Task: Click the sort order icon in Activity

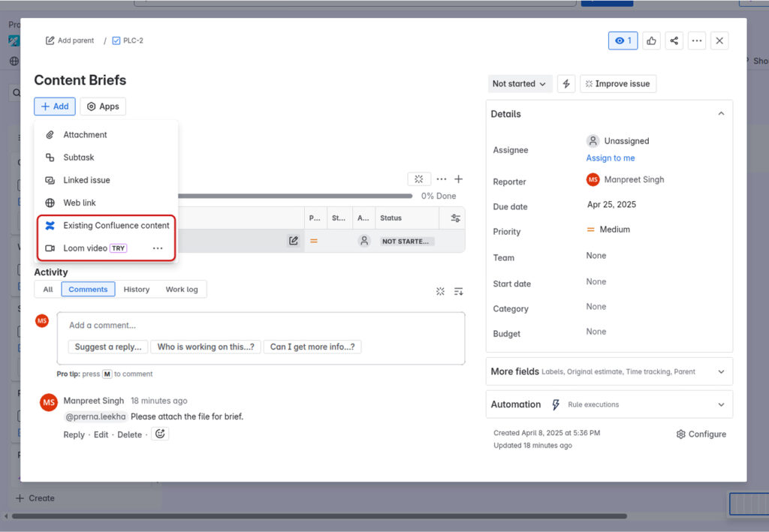Action: point(458,291)
